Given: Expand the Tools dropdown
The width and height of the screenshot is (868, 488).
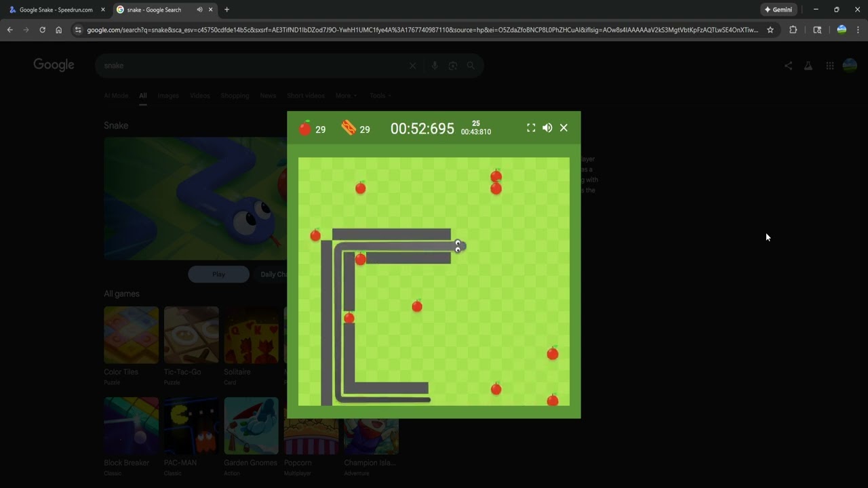Looking at the screenshot, I should 380,96.
